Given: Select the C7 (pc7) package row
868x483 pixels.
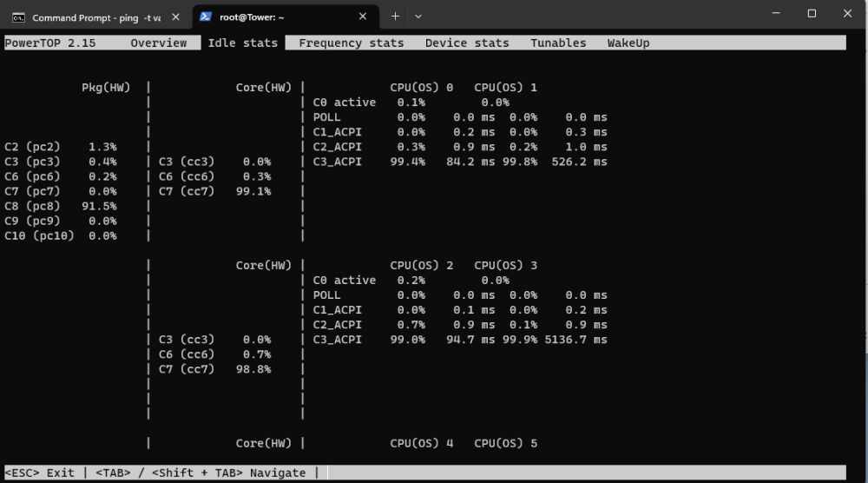Looking at the screenshot, I should (61, 192).
